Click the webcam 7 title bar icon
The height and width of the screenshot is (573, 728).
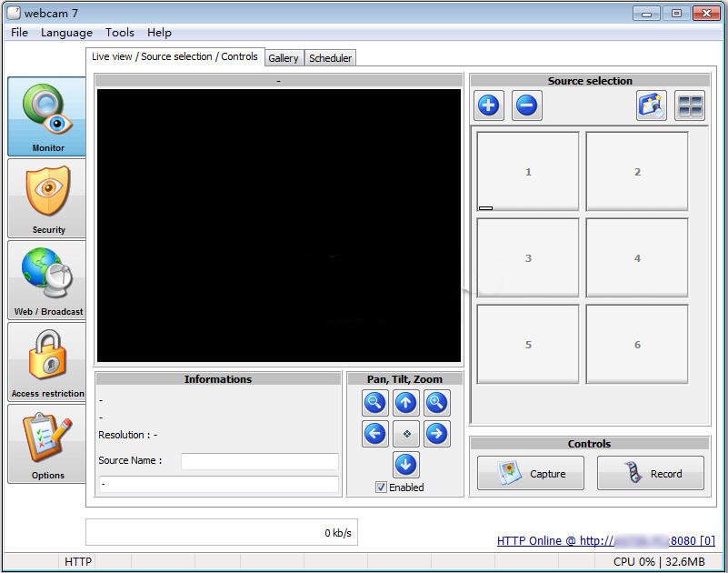click(x=14, y=13)
